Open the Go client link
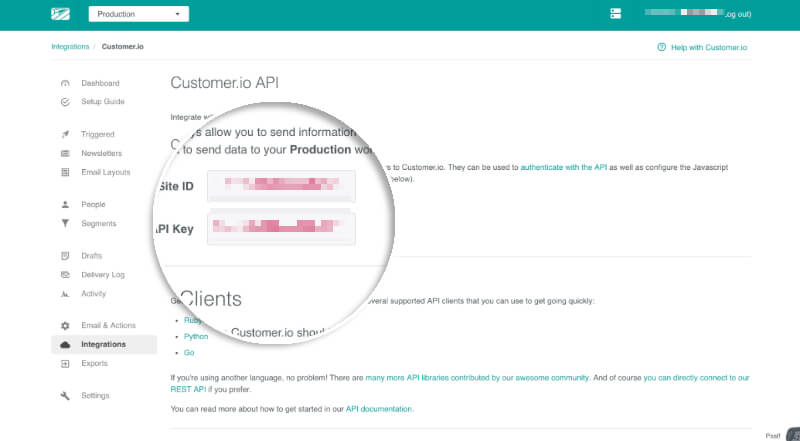Screen dimensions: 800x441 [x=189, y=353]
